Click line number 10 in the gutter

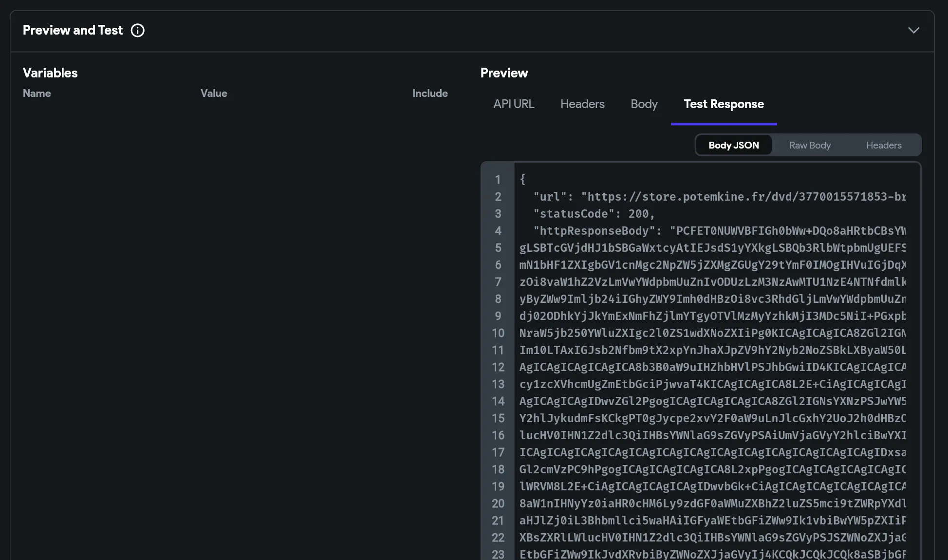(498, 333)
